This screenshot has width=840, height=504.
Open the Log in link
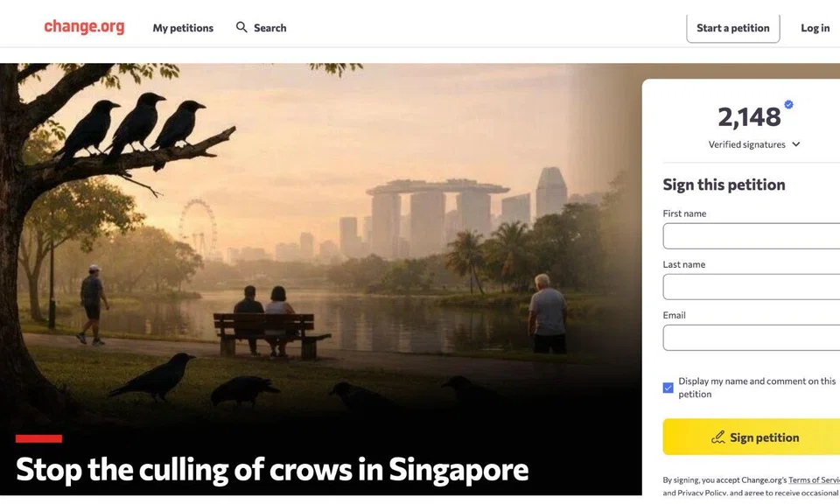(814, 27)
